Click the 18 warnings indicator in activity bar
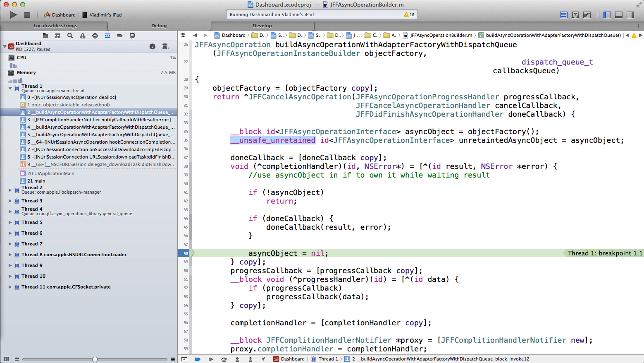Screen dimensions: 644x363 click(409, 14)
